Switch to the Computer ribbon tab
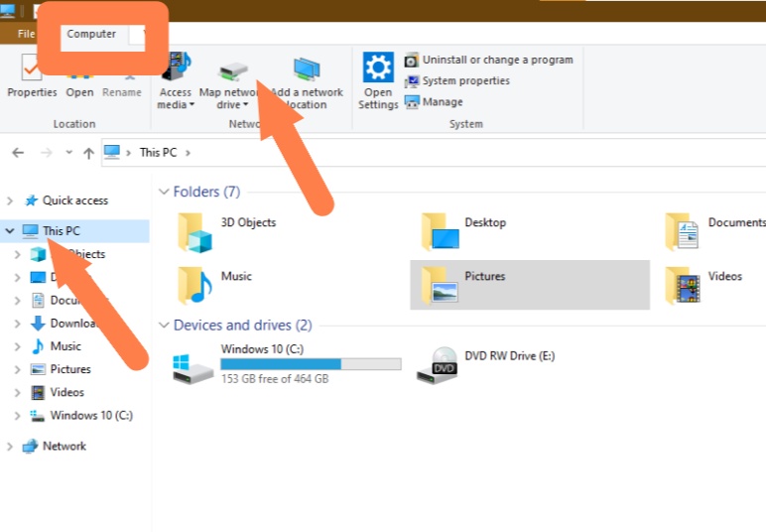Screen dimensions: 766x532 (x=91, y=34)
